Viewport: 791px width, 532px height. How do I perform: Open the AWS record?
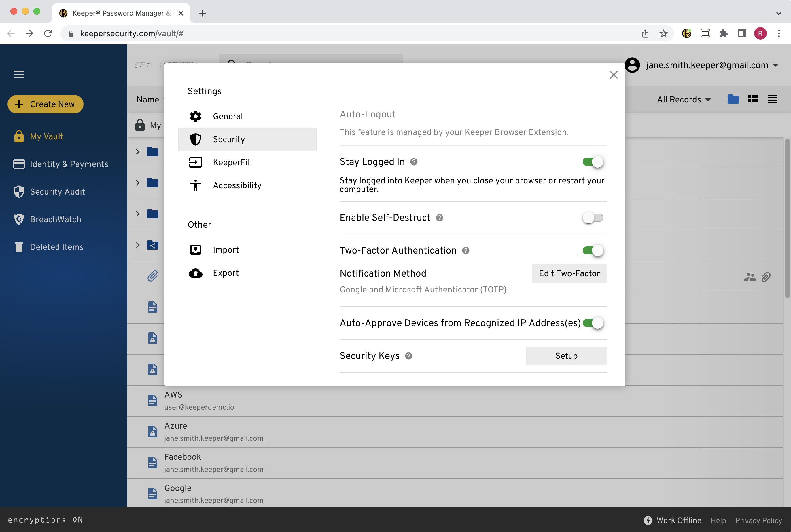[x=455, y=401]
